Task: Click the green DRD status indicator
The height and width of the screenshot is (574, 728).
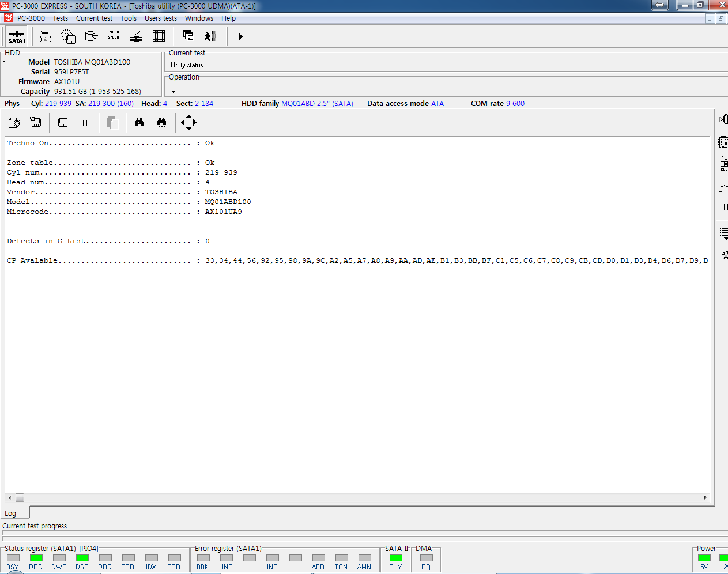Action: point(36,558)
